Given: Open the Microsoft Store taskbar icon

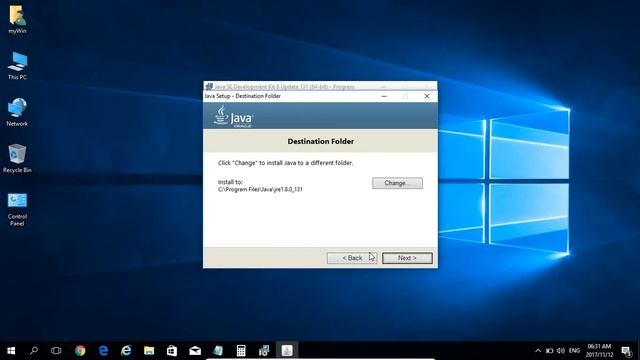Looking at the screenshot, I should click(x=172, y=351).
